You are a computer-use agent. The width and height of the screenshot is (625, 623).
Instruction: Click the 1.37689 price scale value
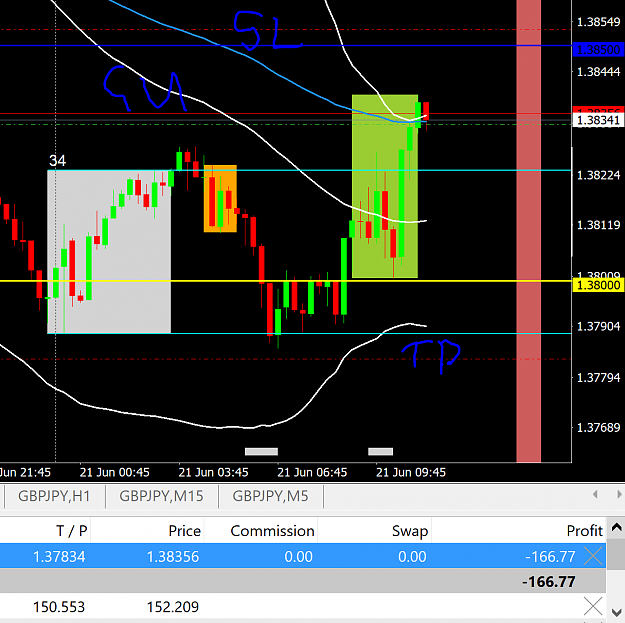pyautogui.click(x=599, y=428)
